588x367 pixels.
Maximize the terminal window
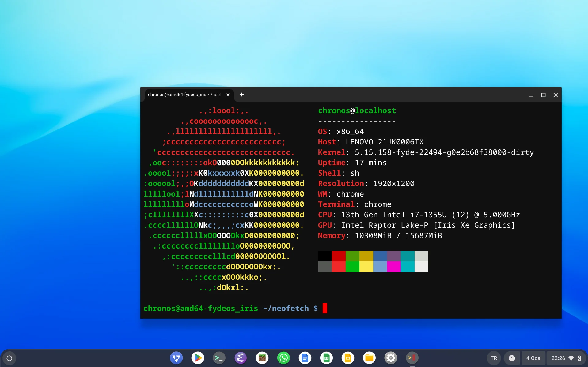click(543, 95)
